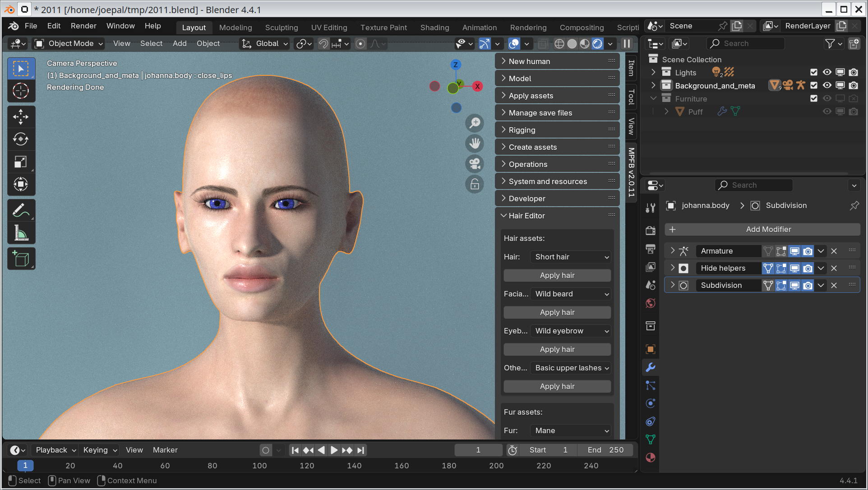Image resolution: width=868 pixels, height=490 pixels.
Task: Click the X axis on navigation gizmo
Action: pyautogui.click(x=477, y=86)
